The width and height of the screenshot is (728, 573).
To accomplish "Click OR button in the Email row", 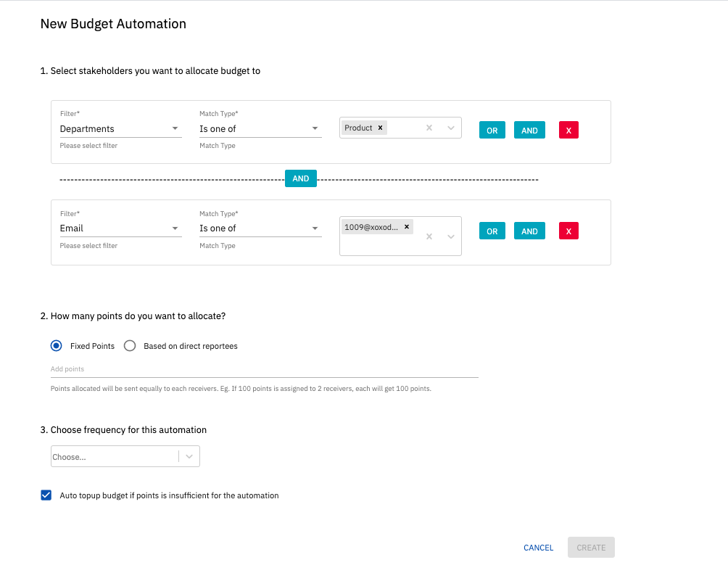I will 492,231.
